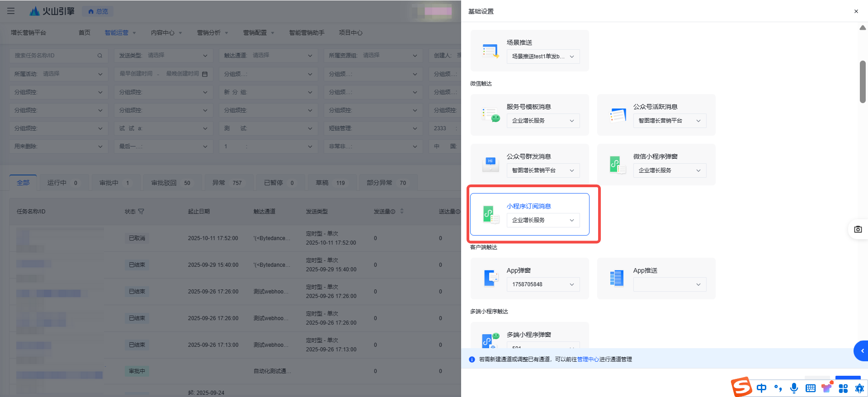Open the hamburger menu beside the 火山引擎 logo
The image size is (868, 397).
point(11,11)
